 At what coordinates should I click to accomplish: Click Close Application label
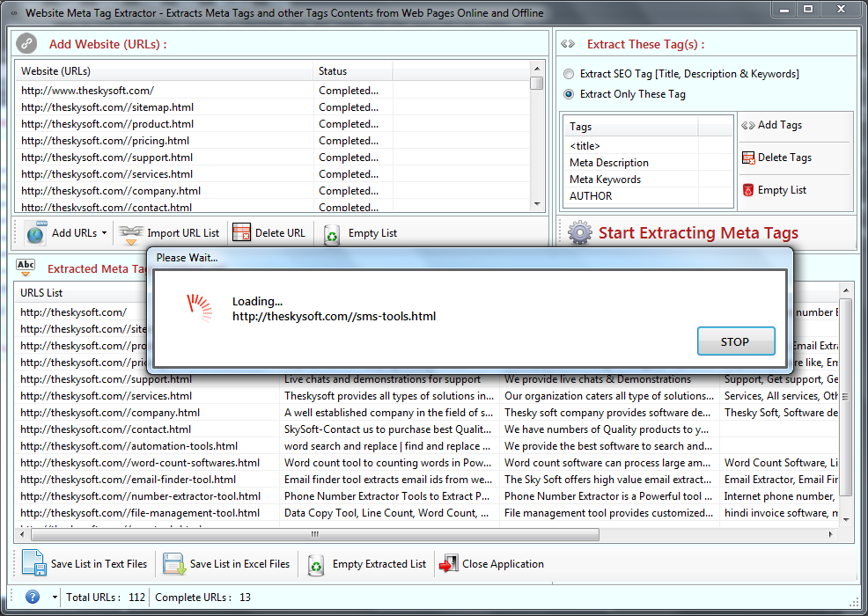(503, 564)
